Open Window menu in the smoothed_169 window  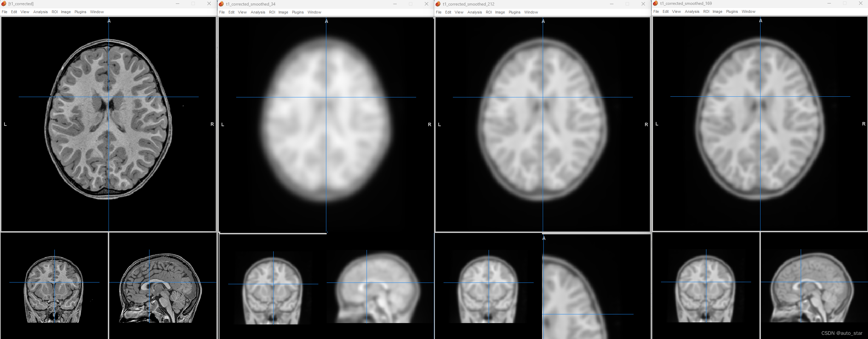pyautogui.click(x=749, y=11)
